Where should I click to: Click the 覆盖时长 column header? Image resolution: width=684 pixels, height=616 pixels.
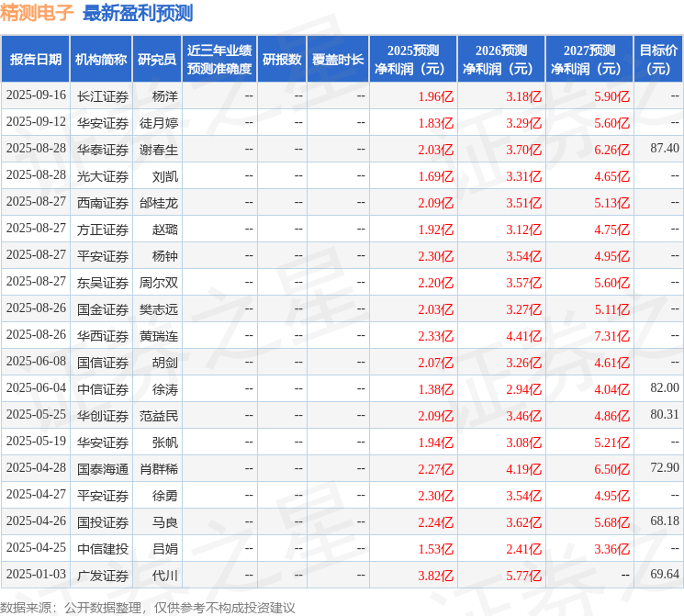338,60
